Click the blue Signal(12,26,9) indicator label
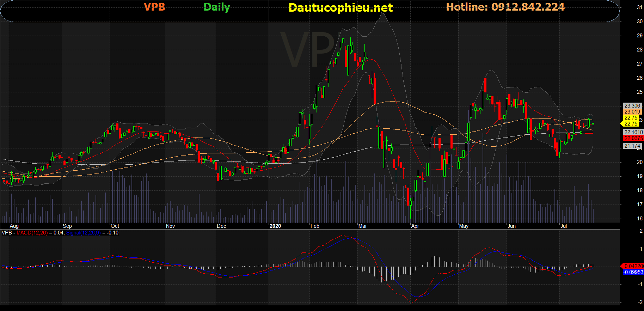 (x=83, y=233)
